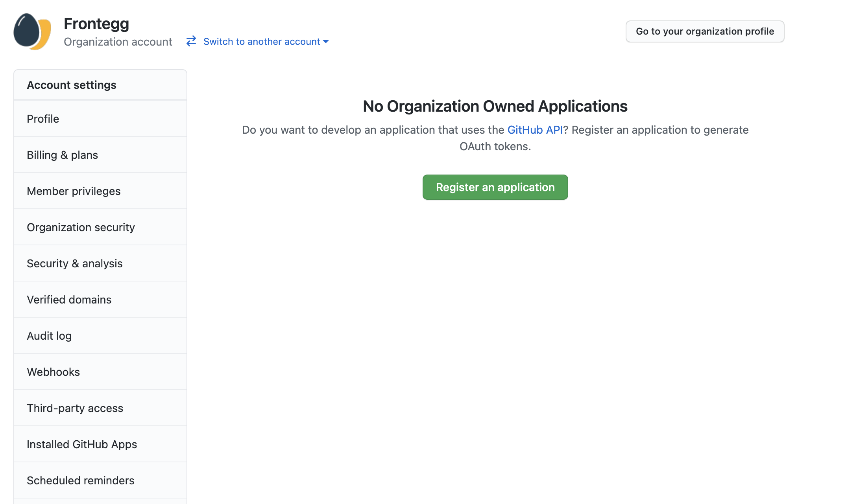846x504 pixels.
Task: Open the GitHub API link
Action: 535,130
